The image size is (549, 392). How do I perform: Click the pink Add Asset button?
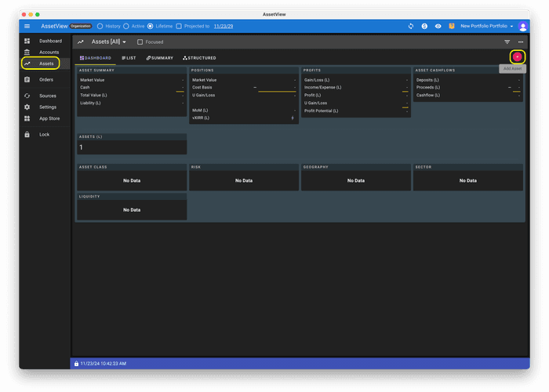pos(517,57)
